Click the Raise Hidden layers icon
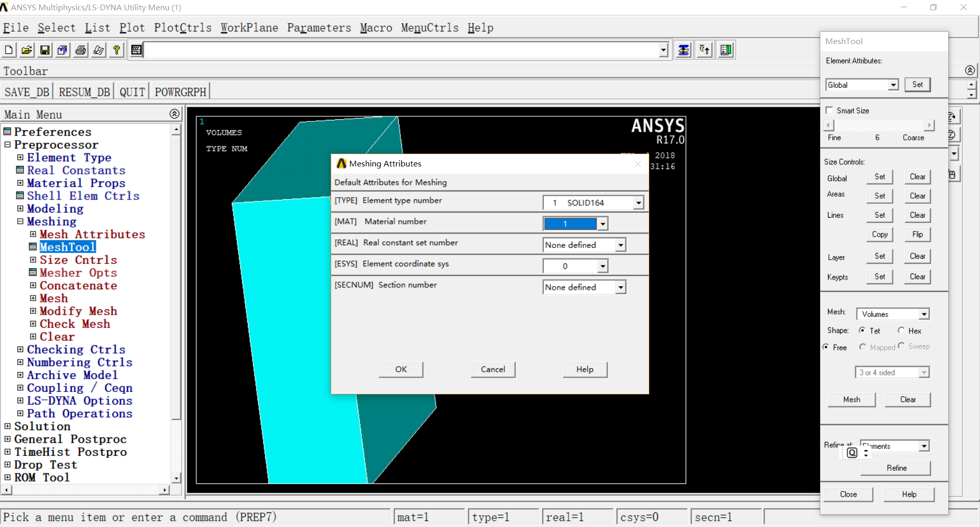This screenshot has height=527, width=980. tap(684, 50)
